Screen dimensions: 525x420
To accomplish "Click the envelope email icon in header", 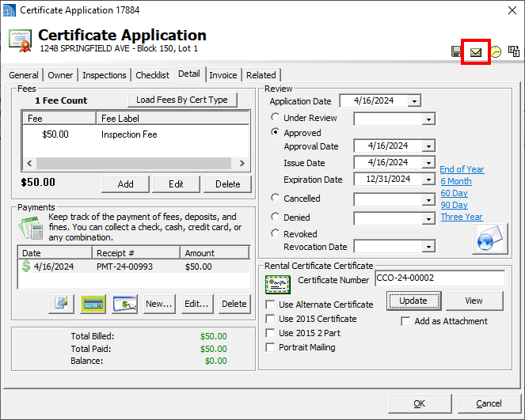I will (476, 52).
